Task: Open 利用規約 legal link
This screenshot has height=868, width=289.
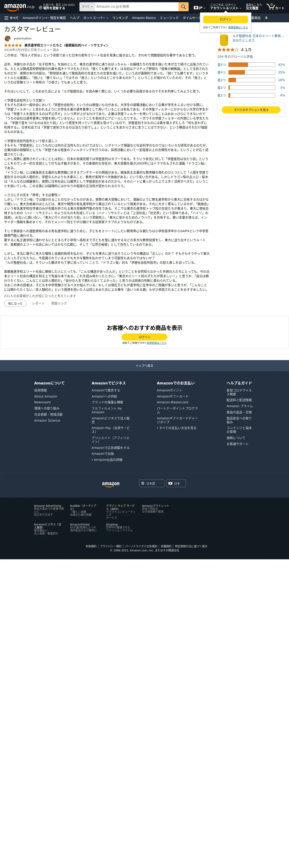Action: point(91,546)
